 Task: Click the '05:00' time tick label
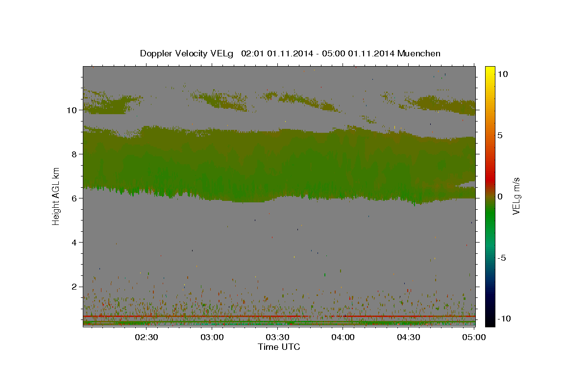(474, 337)
